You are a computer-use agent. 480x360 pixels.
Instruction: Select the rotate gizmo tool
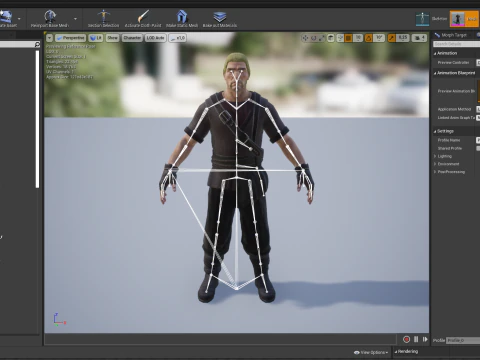[x=313, y=38]
